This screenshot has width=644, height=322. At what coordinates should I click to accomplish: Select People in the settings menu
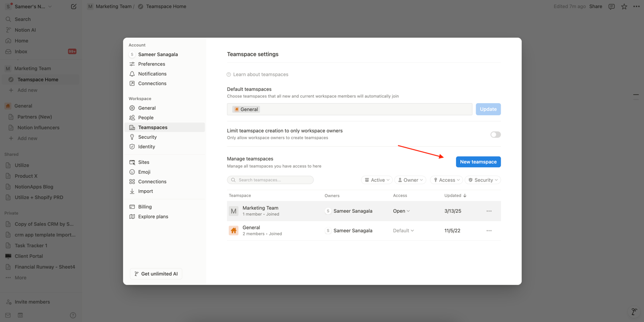(146, 118)
